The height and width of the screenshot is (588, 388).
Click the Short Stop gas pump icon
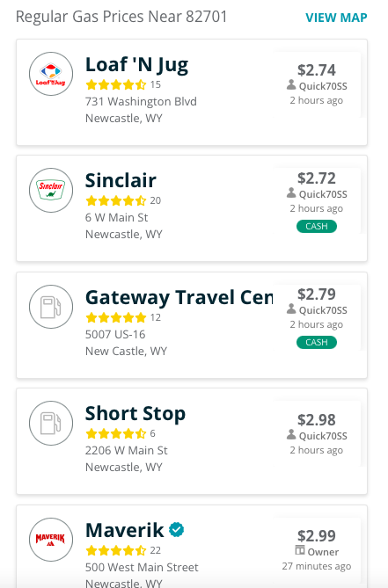(x=51, y=423)
